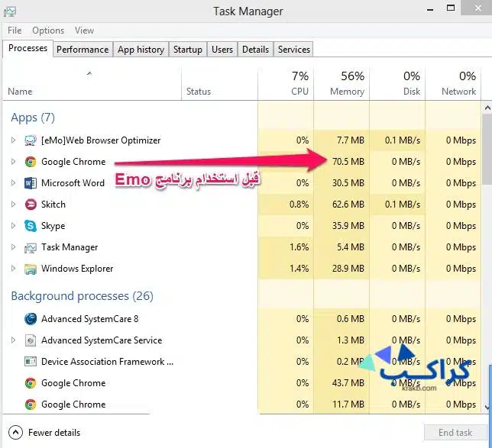The height and width of the screenshot is (448, 492).
Task: Click the 1.4% CPU value
Action: pos(299,269)
